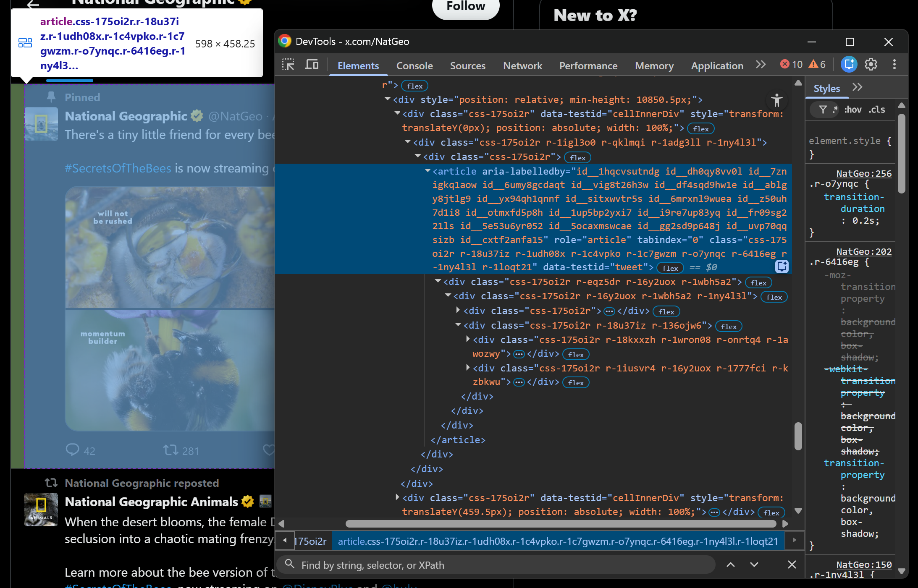This screenshot has width=918, height=588.
Task: Switch to the Elements tab
Action: [358, 65]
